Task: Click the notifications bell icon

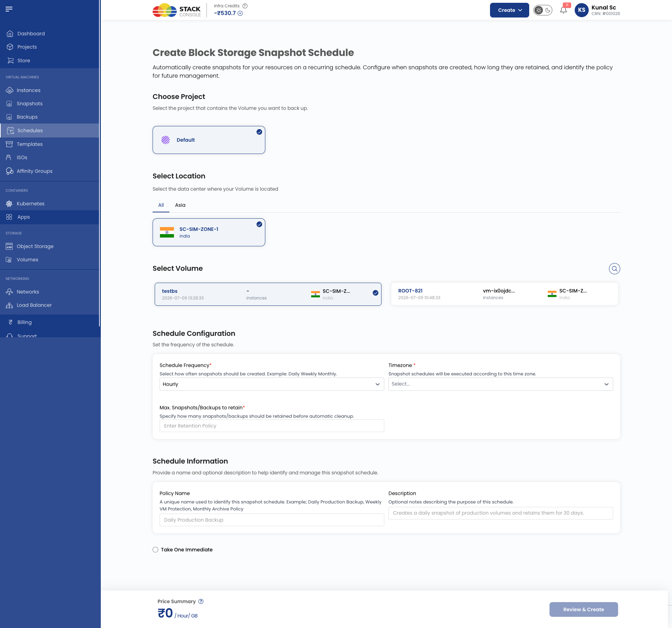Action: pyautogui.click(x=563, y=10)
